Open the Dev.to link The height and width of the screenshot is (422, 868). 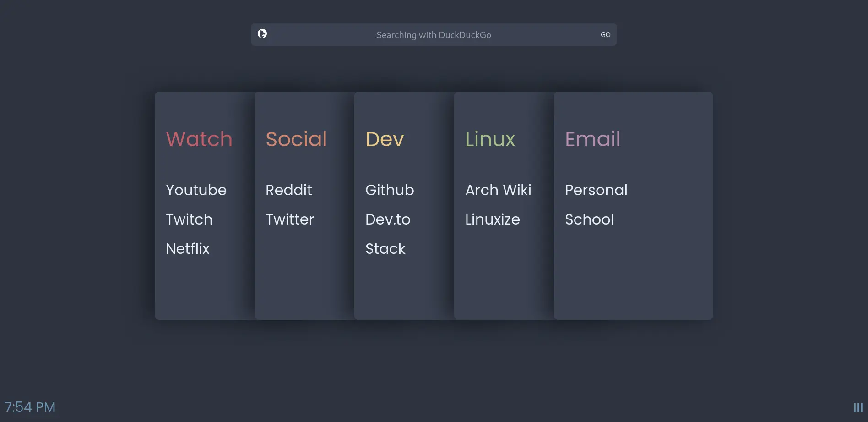(388, 219)
